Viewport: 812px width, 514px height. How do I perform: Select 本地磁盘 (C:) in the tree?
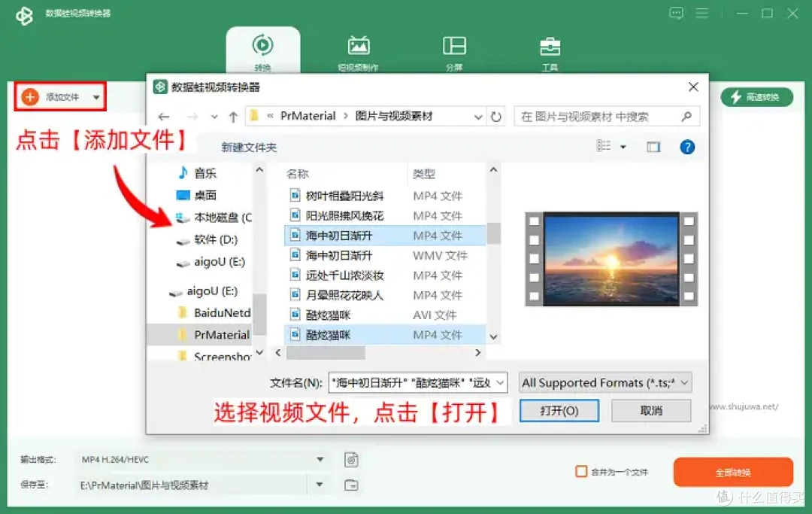[x=214, y=217]
